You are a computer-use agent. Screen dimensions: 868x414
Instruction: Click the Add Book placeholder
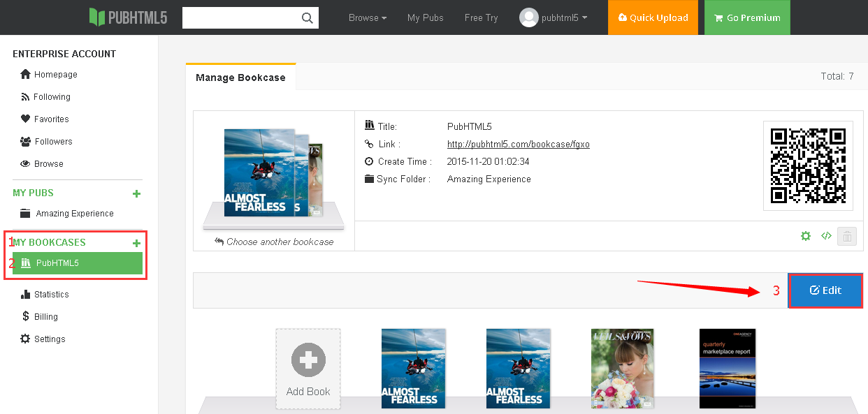coord(308,369)
